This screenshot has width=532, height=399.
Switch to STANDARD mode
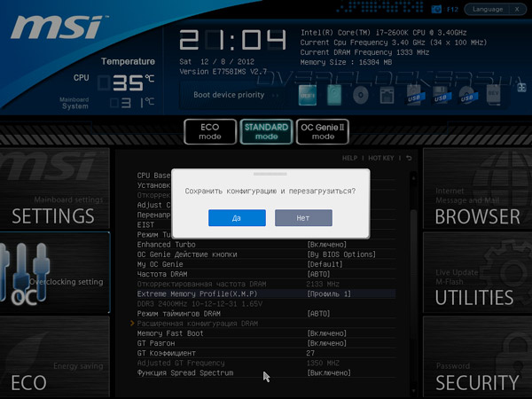coord(266,131)
